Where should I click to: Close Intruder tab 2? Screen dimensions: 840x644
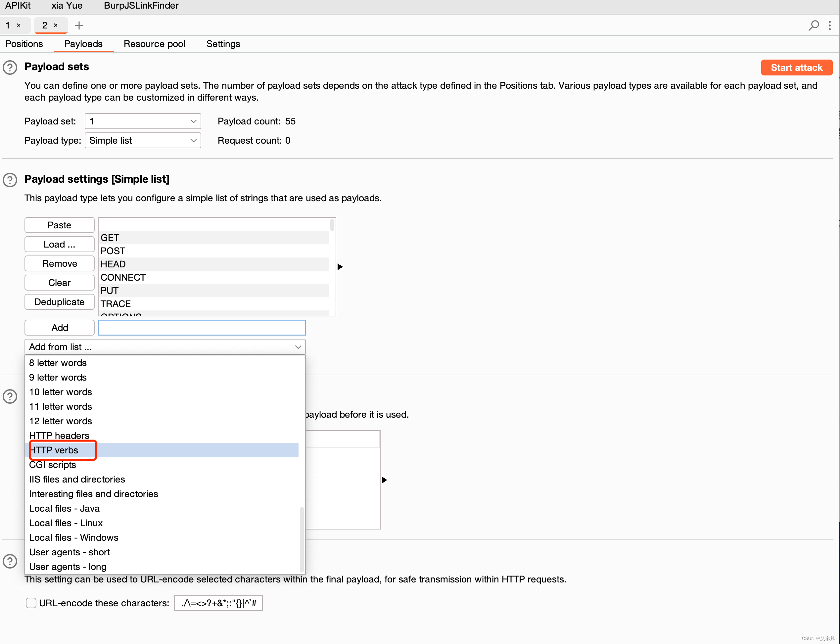click(56, 25)
